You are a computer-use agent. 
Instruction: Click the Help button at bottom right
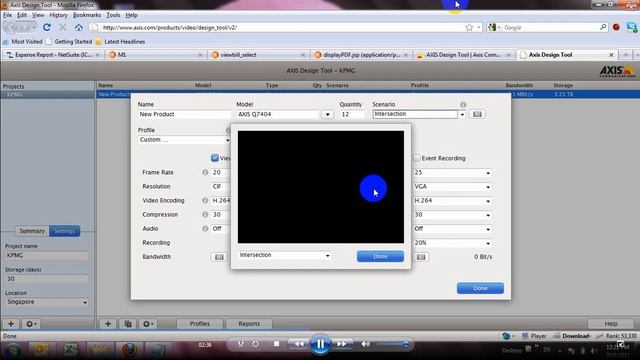611,324
